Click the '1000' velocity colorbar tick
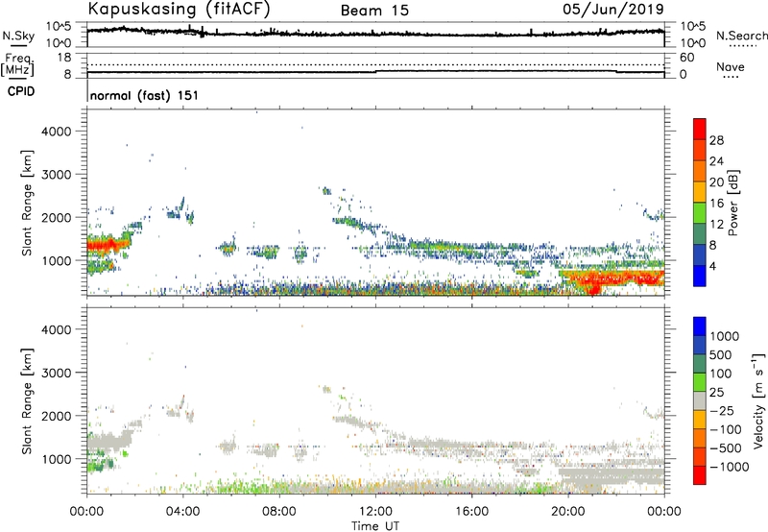The height and width of the screenshot is (532, 768). pos(724,336)
